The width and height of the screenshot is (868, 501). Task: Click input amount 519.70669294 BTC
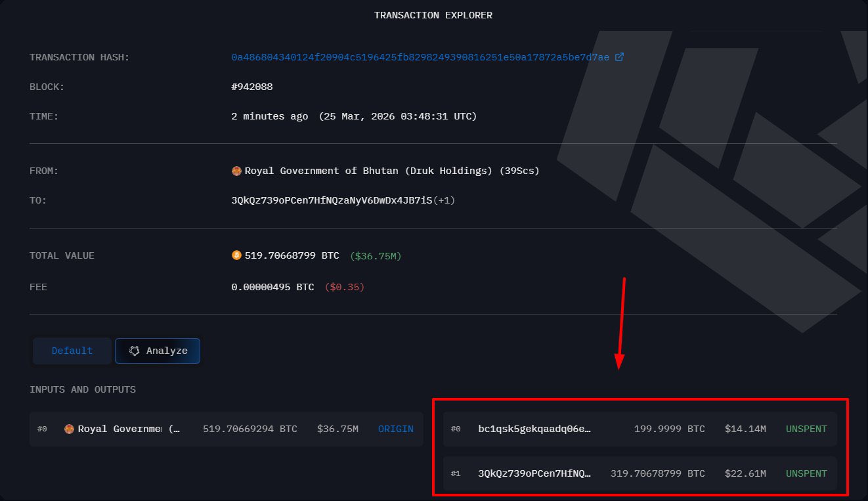[x=250, y=429]
